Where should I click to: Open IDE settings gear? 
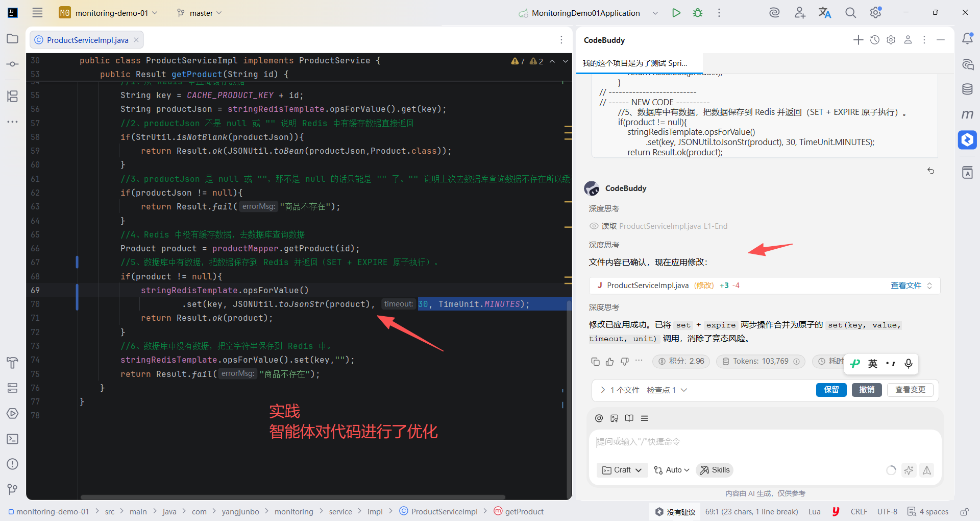click(876, 13)
